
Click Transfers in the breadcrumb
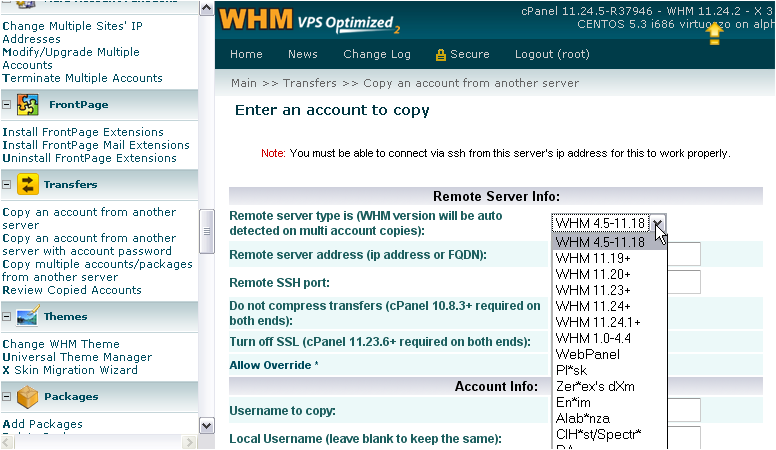(310, 83)
